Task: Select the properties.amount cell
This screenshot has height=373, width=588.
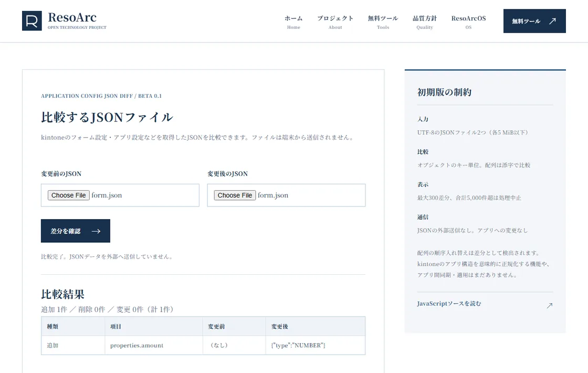Action: coord(154,345)
